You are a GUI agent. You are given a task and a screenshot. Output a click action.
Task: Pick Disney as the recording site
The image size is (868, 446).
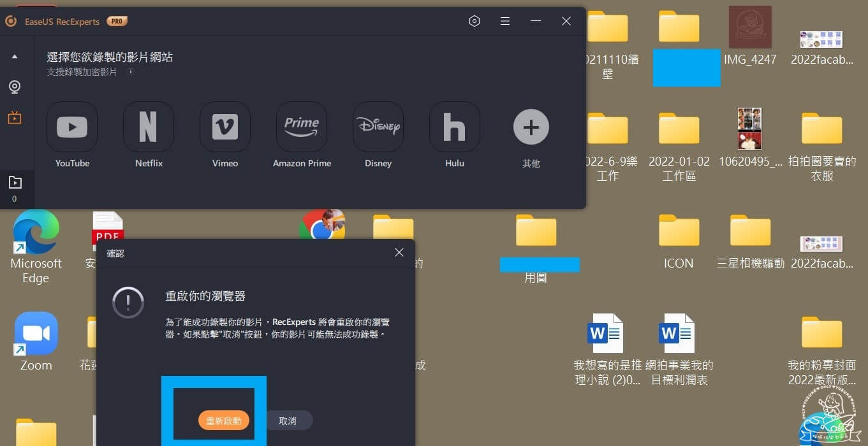378,126
